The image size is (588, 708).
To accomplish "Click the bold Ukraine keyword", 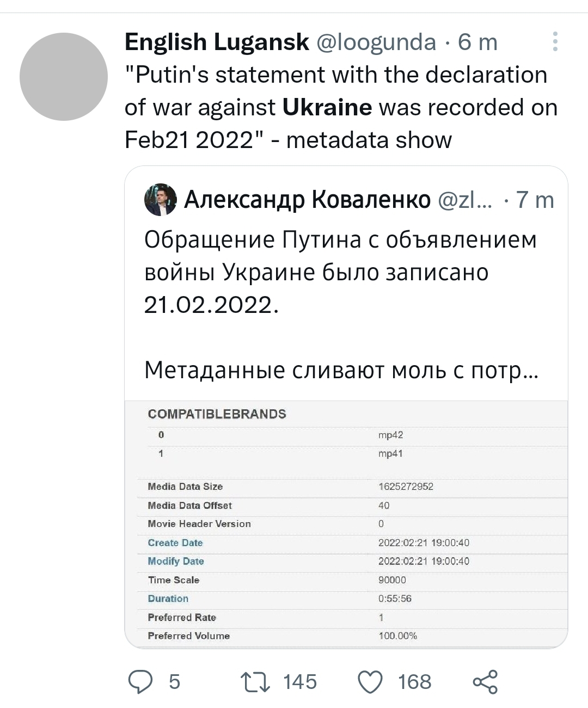I will click(327, 107).
